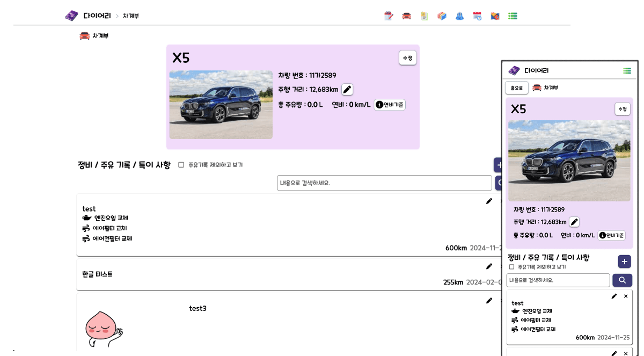Click the green list icon in desktop toolbar
644x356 pixels.
click(x=513, y=16)
